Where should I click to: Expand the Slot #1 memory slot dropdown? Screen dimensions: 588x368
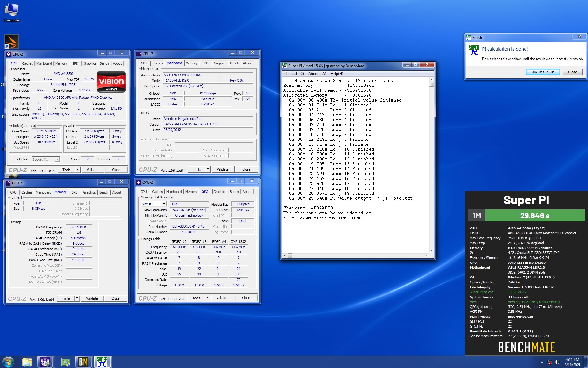point(164,204)
